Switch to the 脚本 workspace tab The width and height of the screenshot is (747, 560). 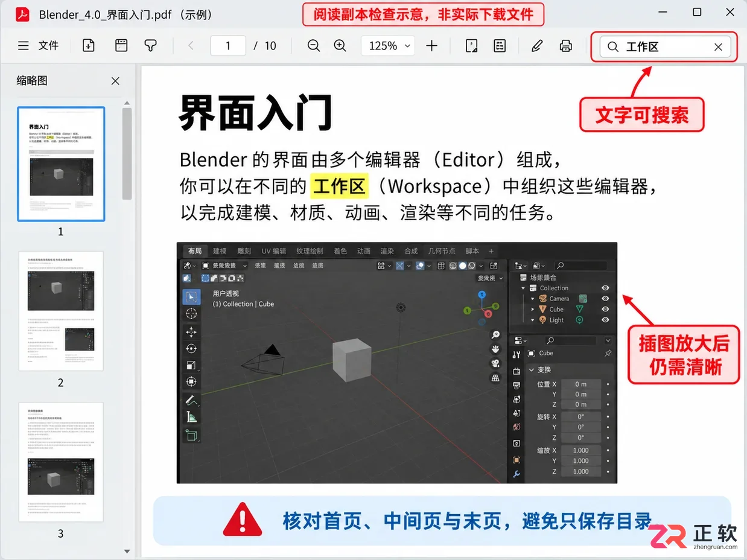click(472, 251)
